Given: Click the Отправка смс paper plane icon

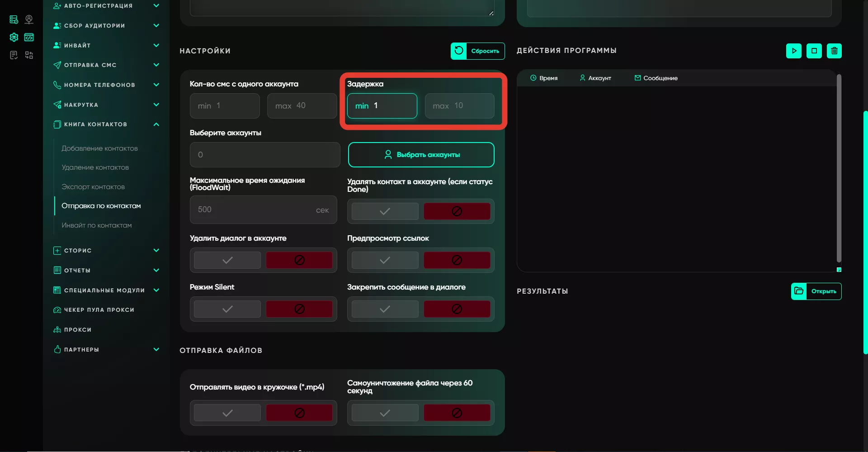Looking at the screenshot, I should [x=57, y=65].
